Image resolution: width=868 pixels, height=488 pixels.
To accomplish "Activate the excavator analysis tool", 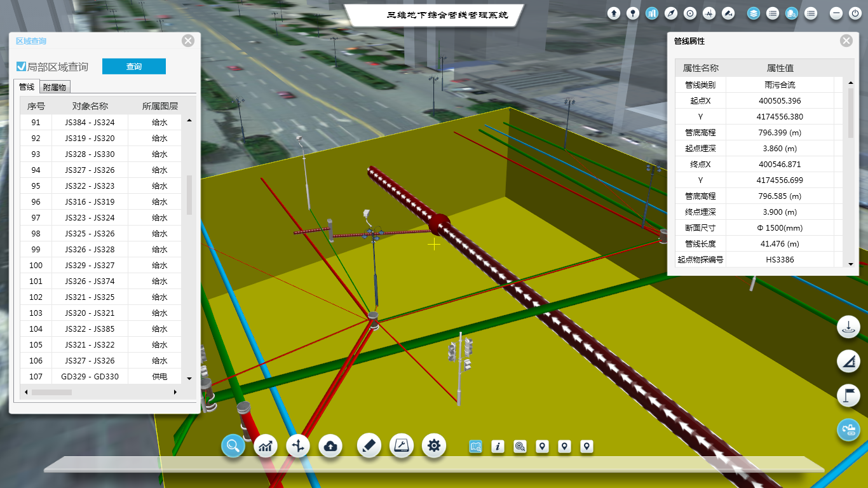I will (x=848, y=430).
